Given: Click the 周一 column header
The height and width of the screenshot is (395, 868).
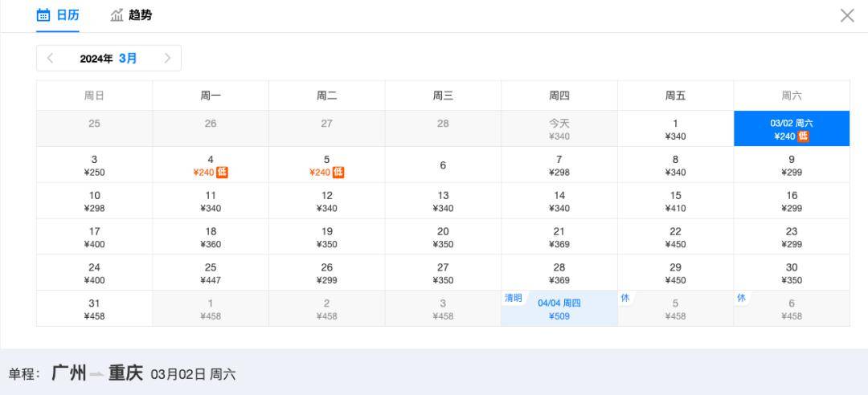Looking at the screenshot, I should point(211,96).
